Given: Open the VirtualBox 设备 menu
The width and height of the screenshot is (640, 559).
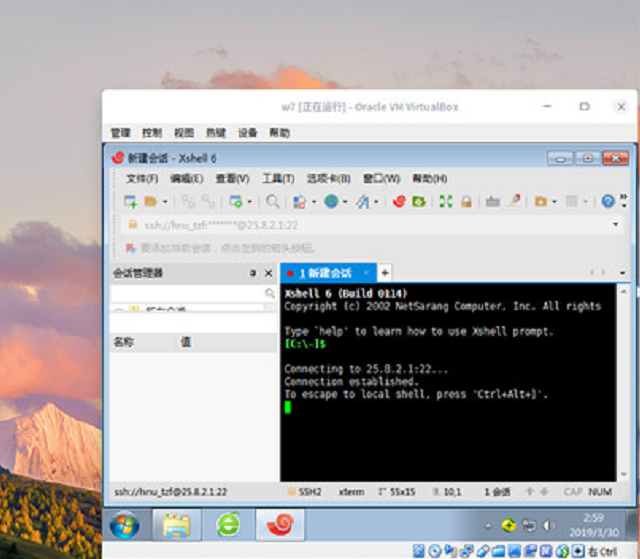Looking at the screenshot, I should [x=248, y=133].
